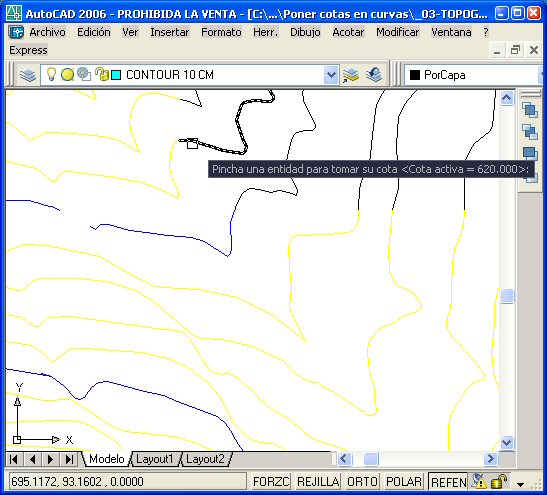
Task: Toggle the layer lock padlock icon
Action: (102, 74)
